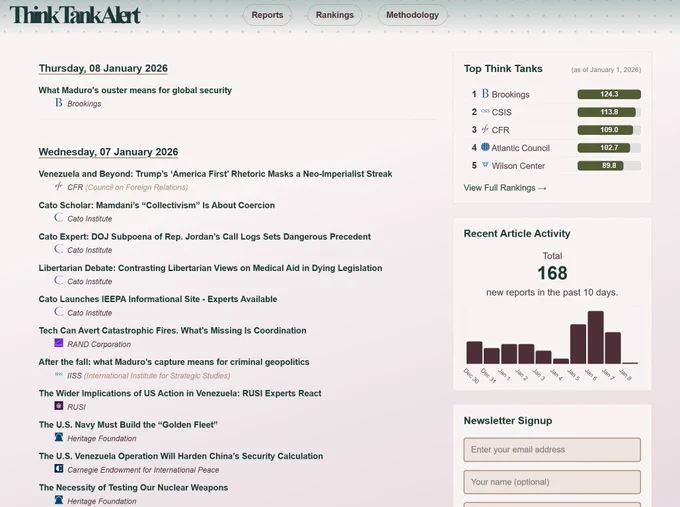The height and width of the screenshot is (507, 680).
Task: Open the Reports nav tab
Action: point(267,15)
